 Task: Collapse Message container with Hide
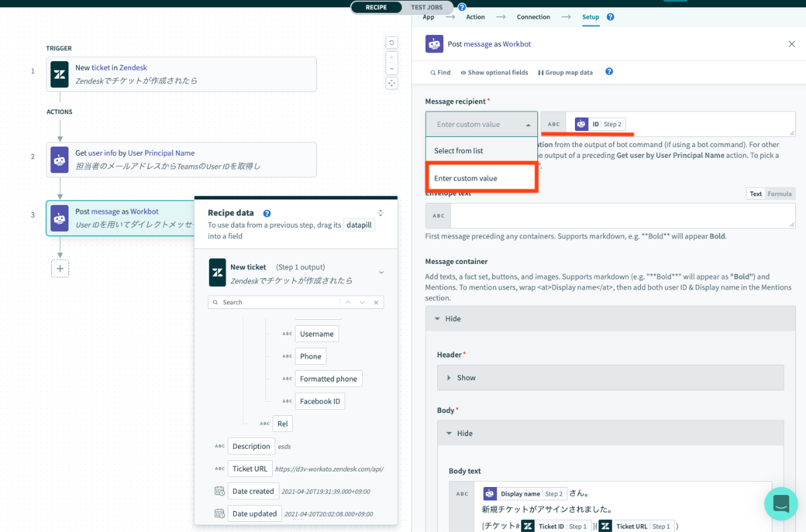click(x=611, y=318)
